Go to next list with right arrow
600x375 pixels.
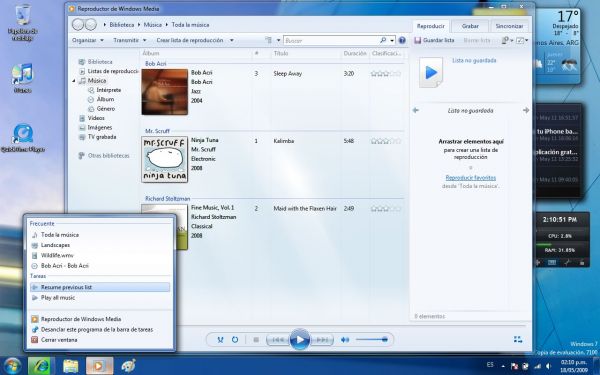pos(526,110)
